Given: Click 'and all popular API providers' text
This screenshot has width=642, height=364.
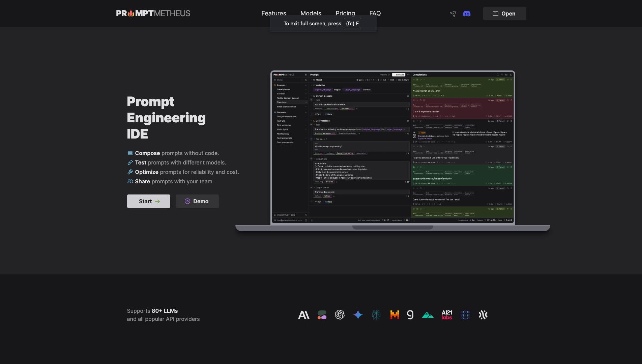Looking at the screenshot, I should [163, 319].
